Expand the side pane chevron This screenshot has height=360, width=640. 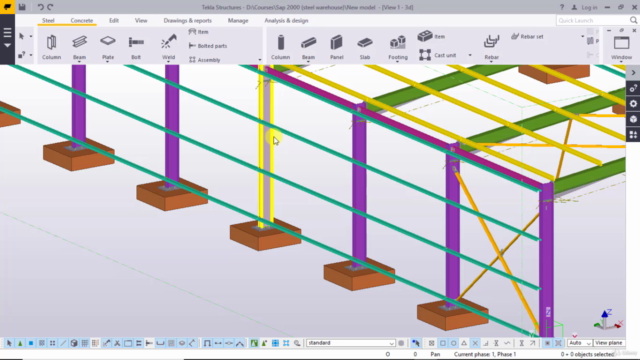point(633,73)
